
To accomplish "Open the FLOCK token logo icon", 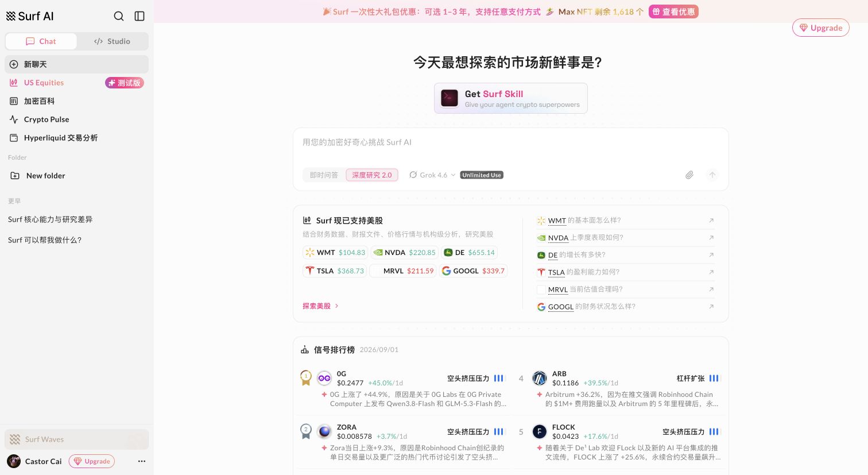I will [540, 431].
